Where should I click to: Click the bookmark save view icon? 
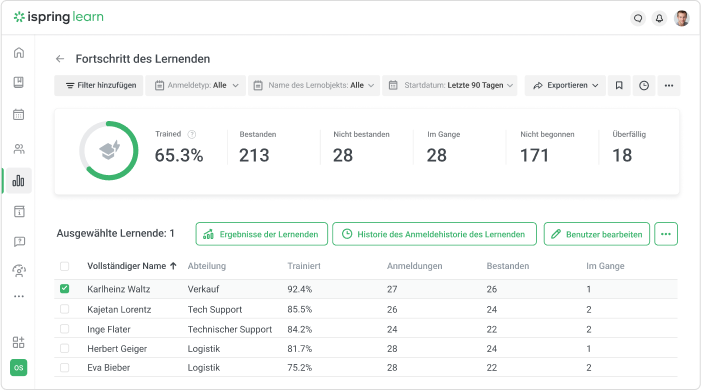619,85
